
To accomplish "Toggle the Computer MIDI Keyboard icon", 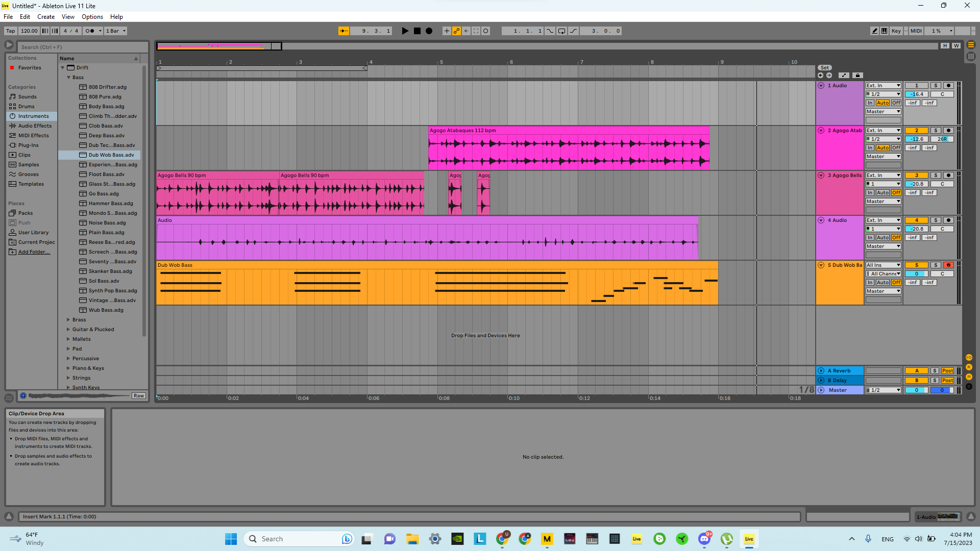I will (884, 31).
